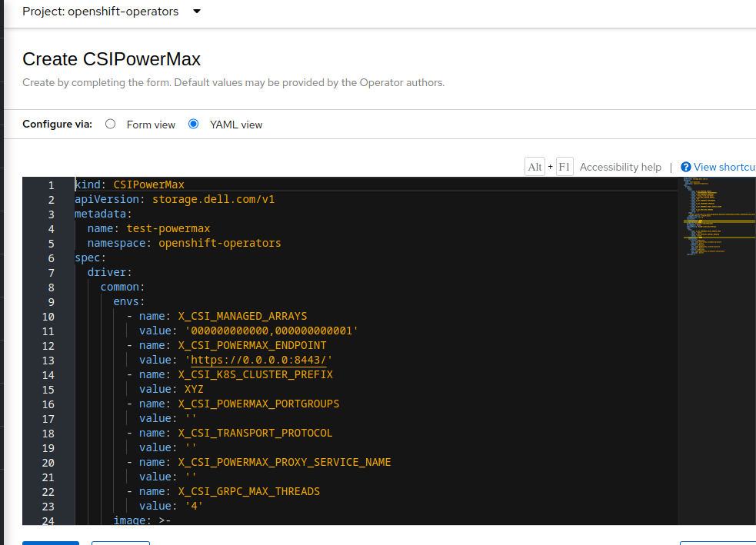Select the Form view radio button
The height and width of the screenshot is (545, 756).
pos(110,124)
